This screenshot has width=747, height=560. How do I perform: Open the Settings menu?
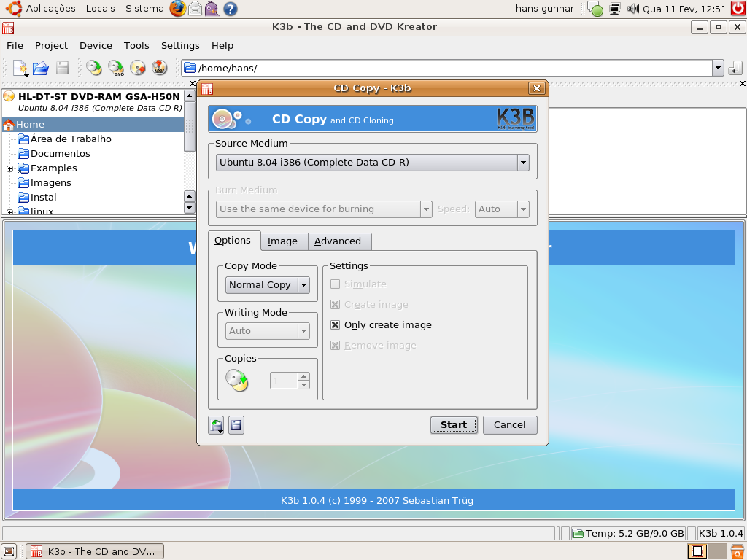pos(180,46)
